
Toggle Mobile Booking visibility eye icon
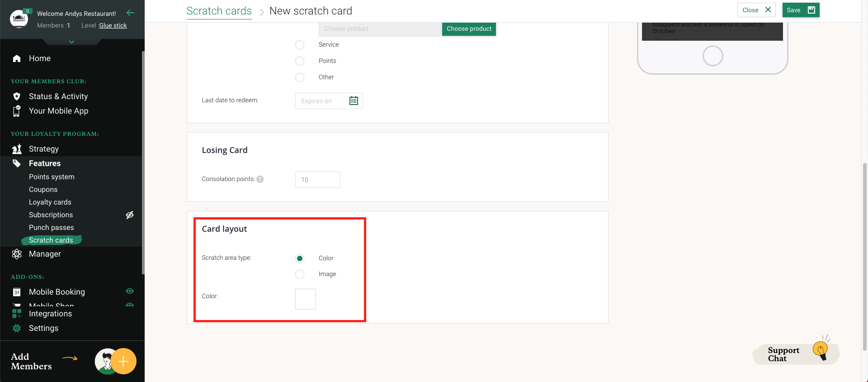(130, 291)
